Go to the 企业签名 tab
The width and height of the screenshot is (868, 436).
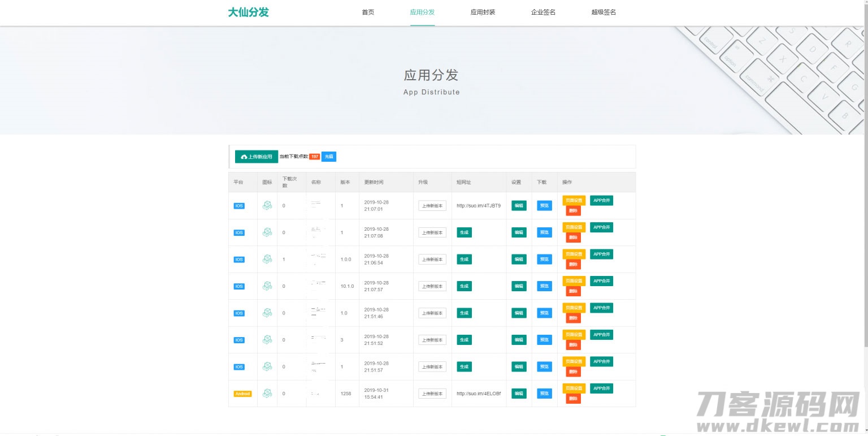(x=543, y=12)
